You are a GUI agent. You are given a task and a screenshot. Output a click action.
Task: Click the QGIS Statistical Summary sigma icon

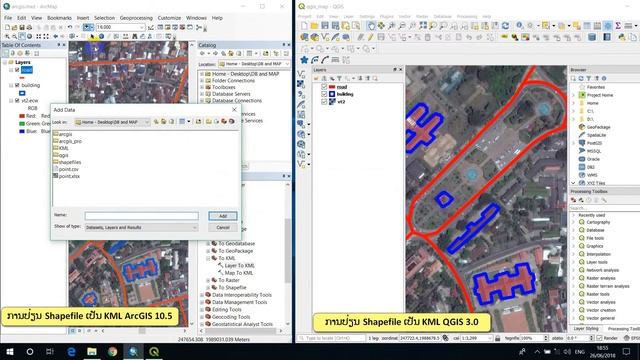point(618,26)
